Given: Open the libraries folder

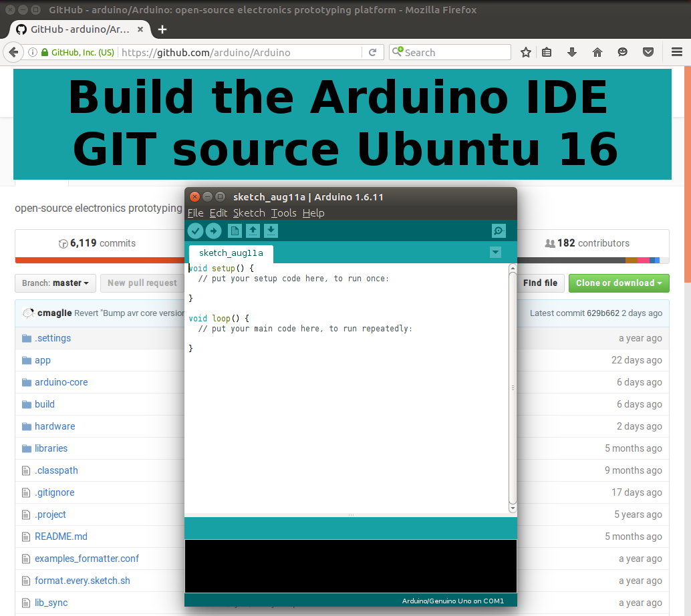Looking at the screenshot, I should click(x=51, y=448).
